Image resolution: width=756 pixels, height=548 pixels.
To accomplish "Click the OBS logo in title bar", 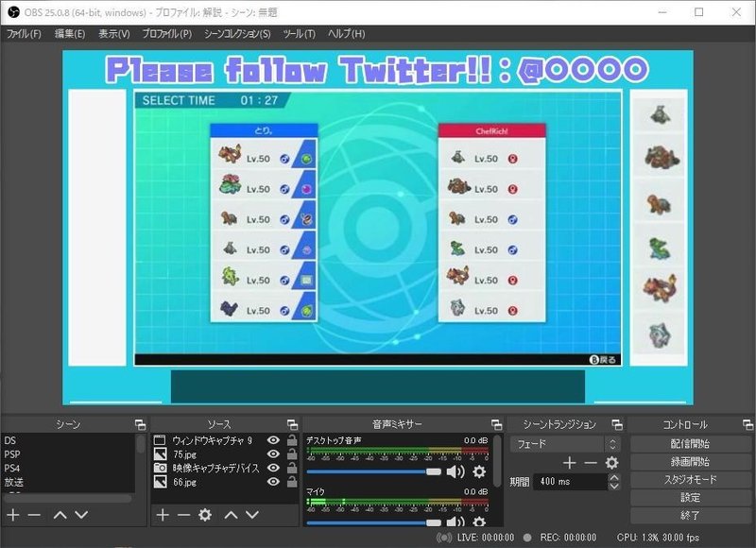I will click(13, 12).
